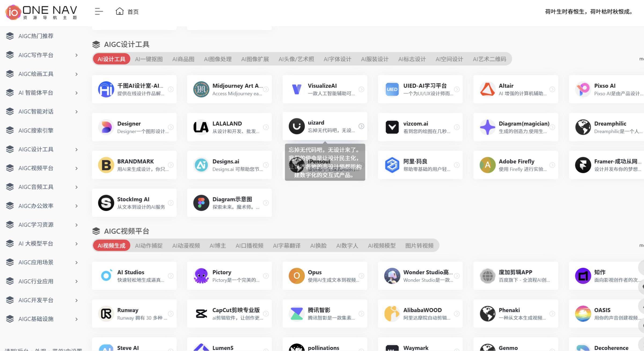The image size is (644, 351).
Task: Click the ONE NAV logo
Action: tap(41, 12)
